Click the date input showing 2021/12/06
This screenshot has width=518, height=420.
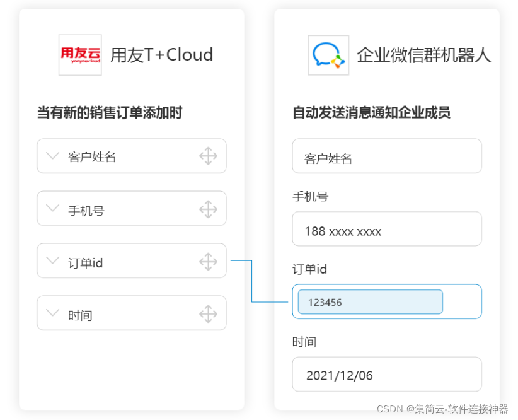(x=387, y=374)
